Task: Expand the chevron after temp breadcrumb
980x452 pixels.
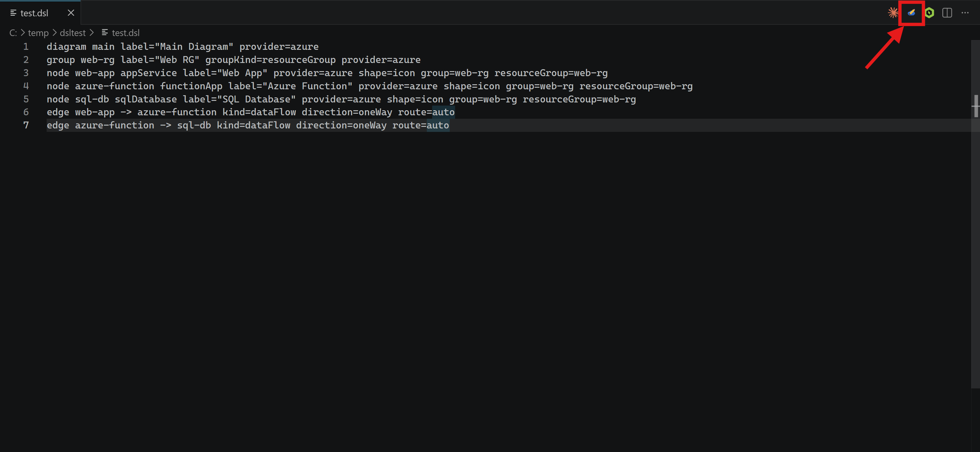Action: (x=55, y=33)
